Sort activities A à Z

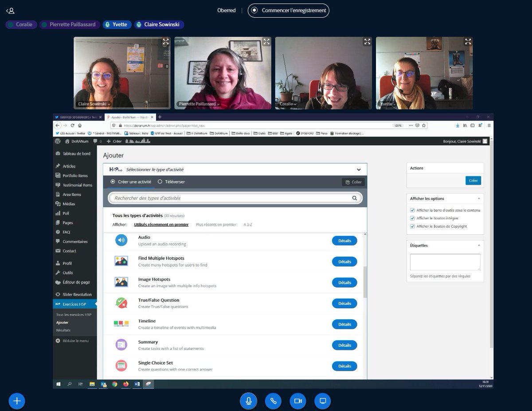[x=248, y=225]
